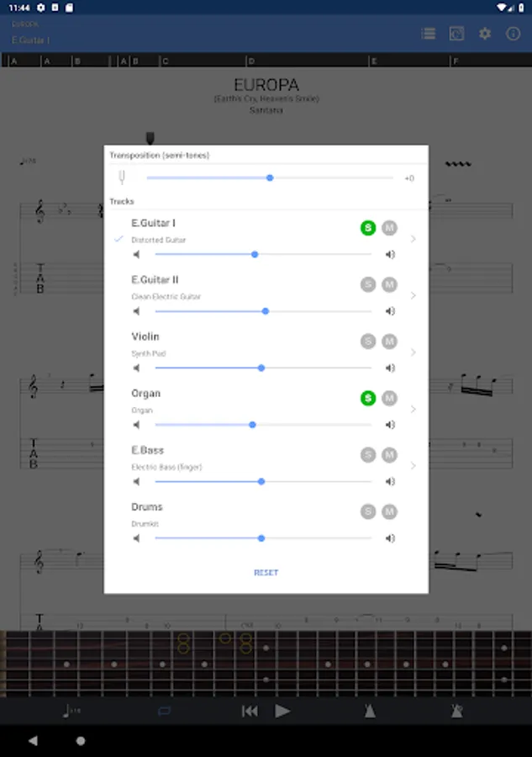This screenshot has width=532, height=757.
Task: Open the track list icon in header
Action: click(x=429, y=34)
